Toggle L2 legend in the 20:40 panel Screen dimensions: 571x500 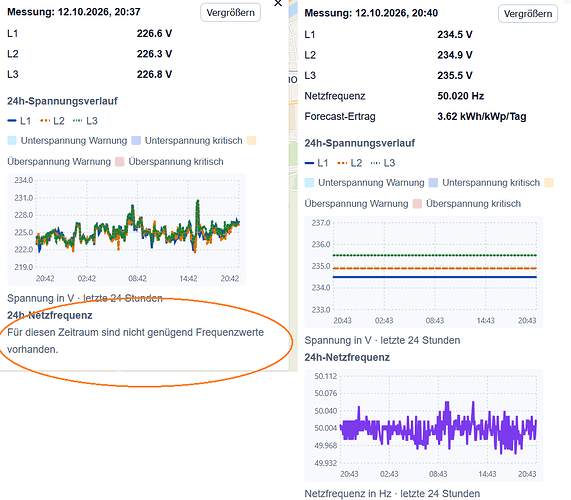350,163
